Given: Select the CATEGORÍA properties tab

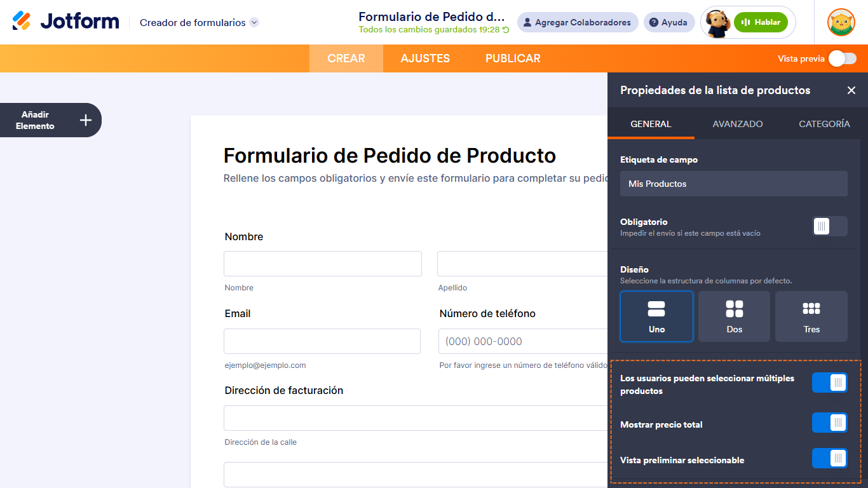Looking at the screenshot, I should [x=824, y=124].
